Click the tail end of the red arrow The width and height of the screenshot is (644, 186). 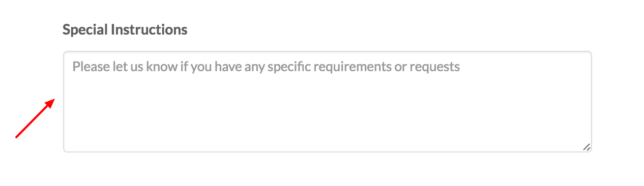(x=17, y=137)
